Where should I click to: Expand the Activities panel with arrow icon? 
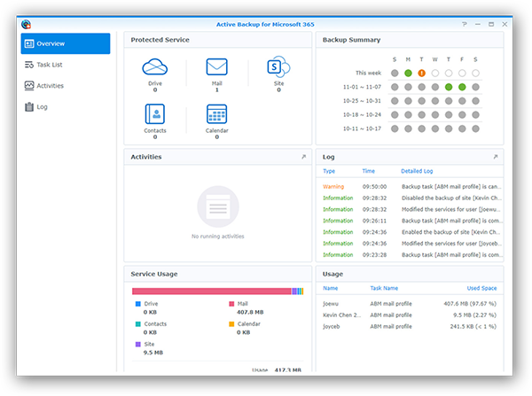tap(303, 157)
